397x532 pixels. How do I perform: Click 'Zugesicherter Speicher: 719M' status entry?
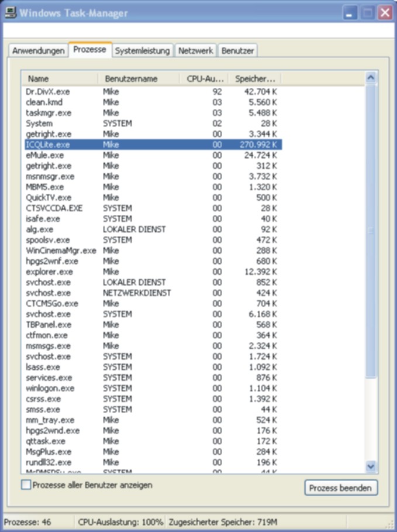pyautogui.click(x=223, y=522)
